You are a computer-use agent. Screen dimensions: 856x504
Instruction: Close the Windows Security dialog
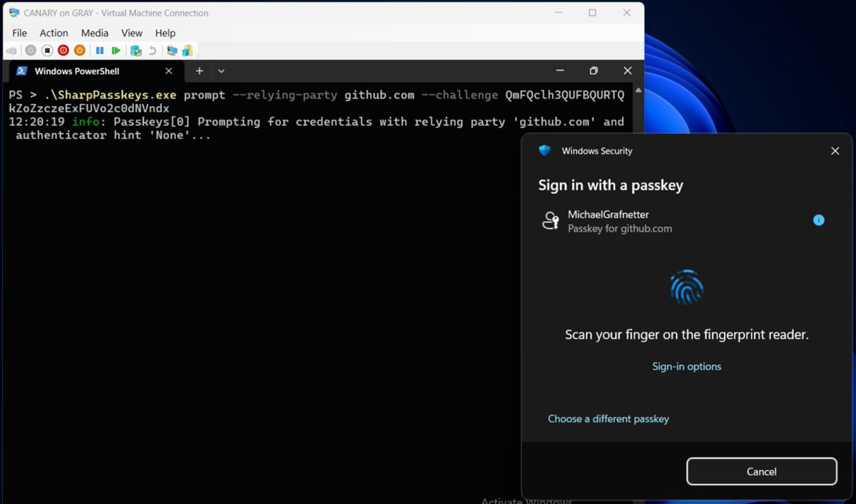(x=835, y=150)
